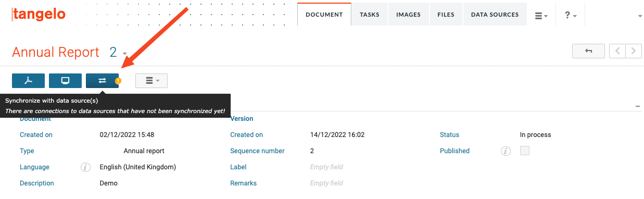The height and width of the screenshot is (199, 644).
Task: Switch to the DATA SOURCES tab
Action: (x=495, y=15)
